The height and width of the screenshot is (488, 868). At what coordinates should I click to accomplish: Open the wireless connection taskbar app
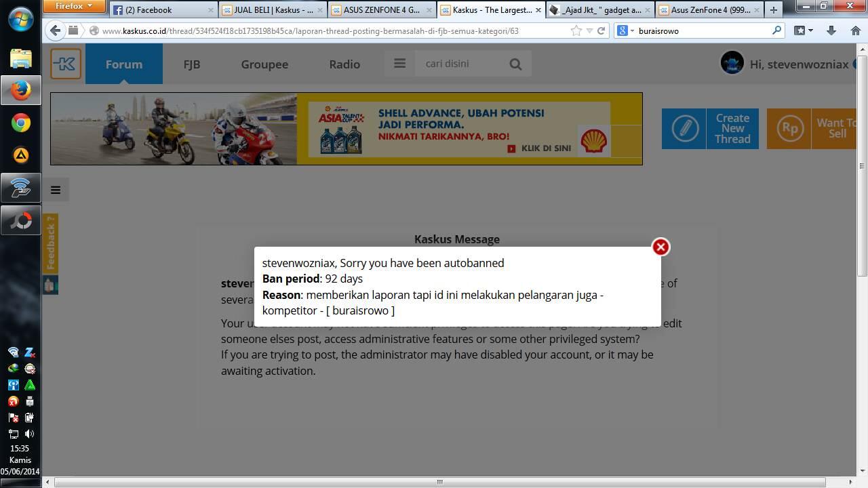20,188
